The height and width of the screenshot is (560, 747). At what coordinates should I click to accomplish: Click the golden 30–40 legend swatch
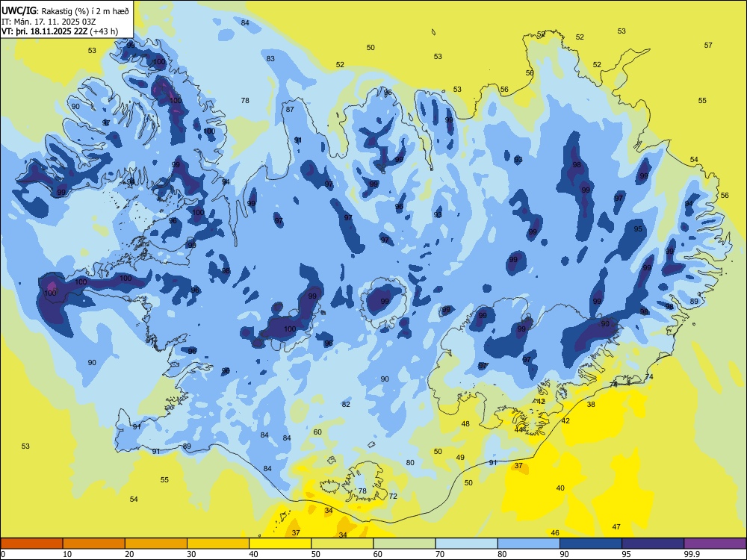[x=218, y=544]
